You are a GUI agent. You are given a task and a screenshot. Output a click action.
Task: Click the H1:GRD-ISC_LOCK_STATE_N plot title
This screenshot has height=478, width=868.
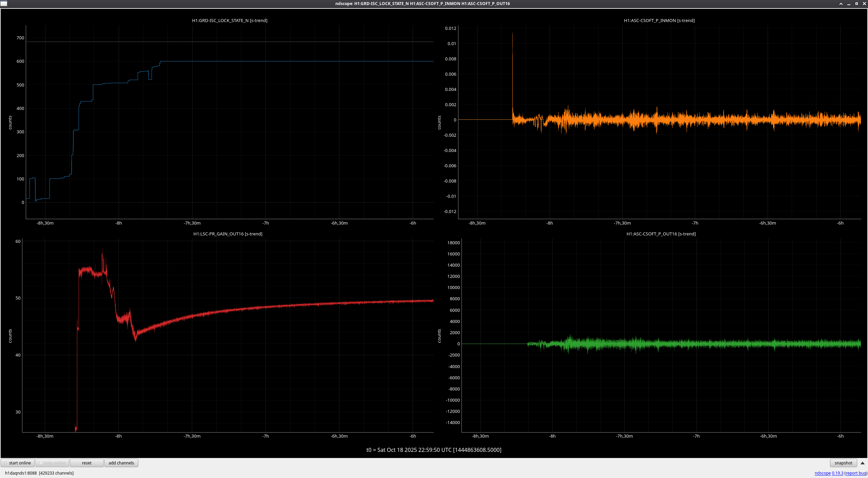tap(230, 20)
